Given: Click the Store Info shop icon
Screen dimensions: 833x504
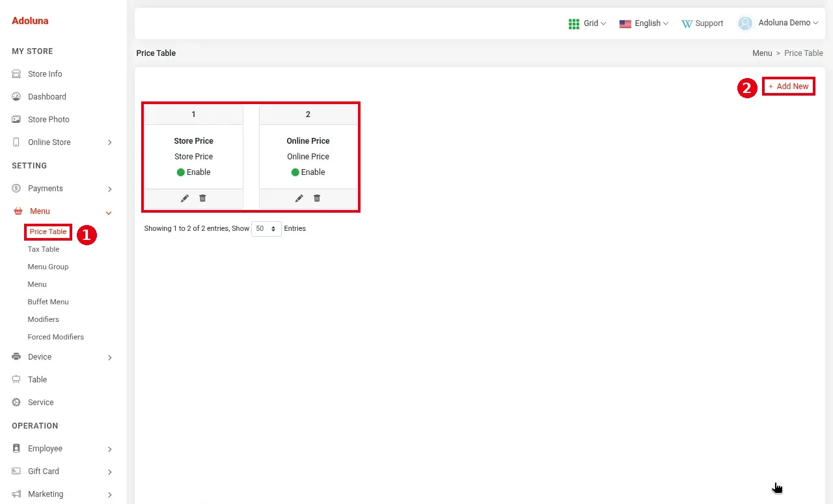Looking at the screenshot, I should [16, 74].
